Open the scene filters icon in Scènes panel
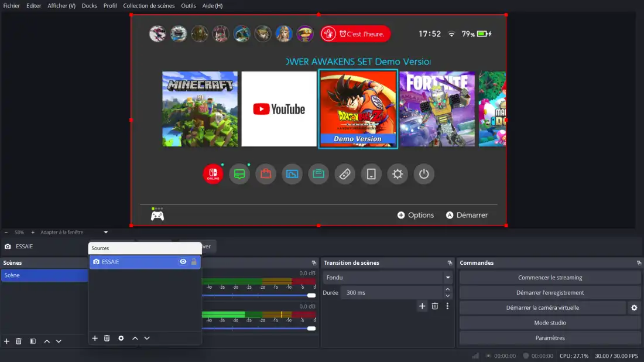This screenshot has width=644, height=362. 33,341
